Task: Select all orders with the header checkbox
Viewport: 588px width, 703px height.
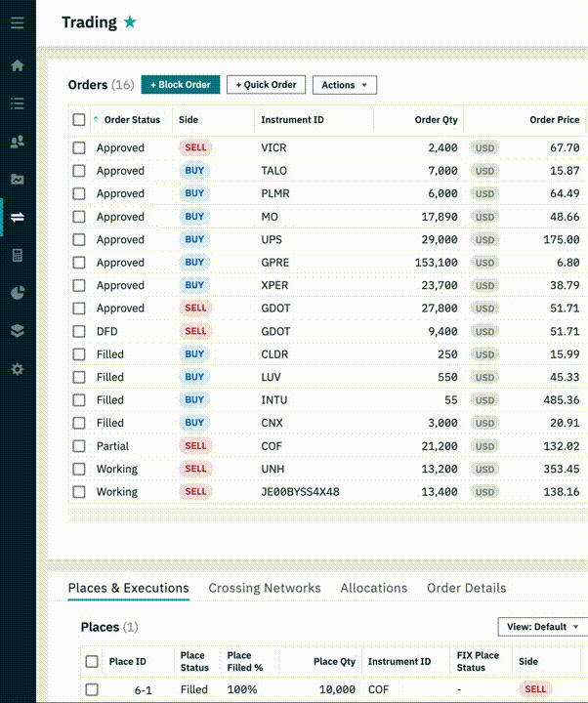Action: click(x=79, y=120)
